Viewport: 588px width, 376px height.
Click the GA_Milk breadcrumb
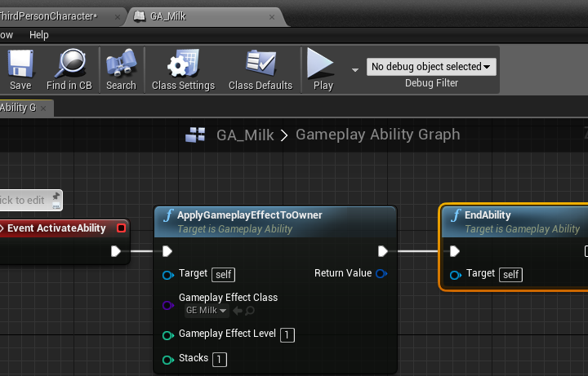pyautogui.click(x=245, y=135)
